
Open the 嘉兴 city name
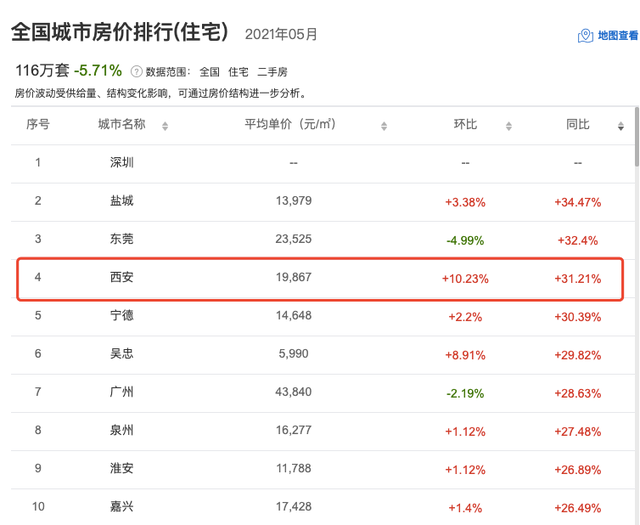click(122, 507)
